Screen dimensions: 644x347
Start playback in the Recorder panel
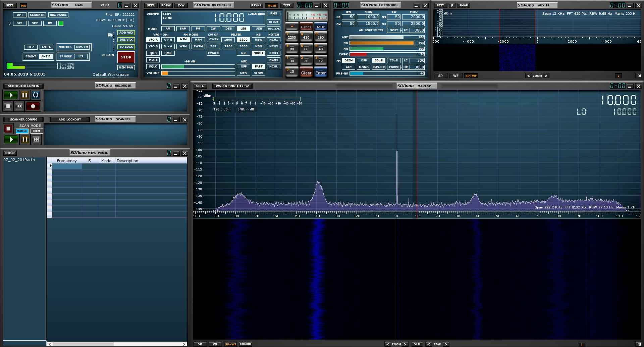[11, 95]
